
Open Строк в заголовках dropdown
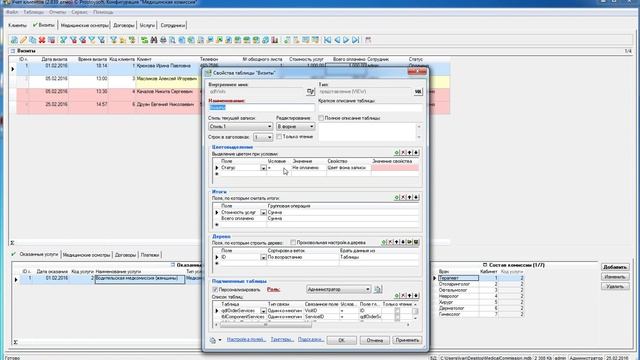(262, 137)
